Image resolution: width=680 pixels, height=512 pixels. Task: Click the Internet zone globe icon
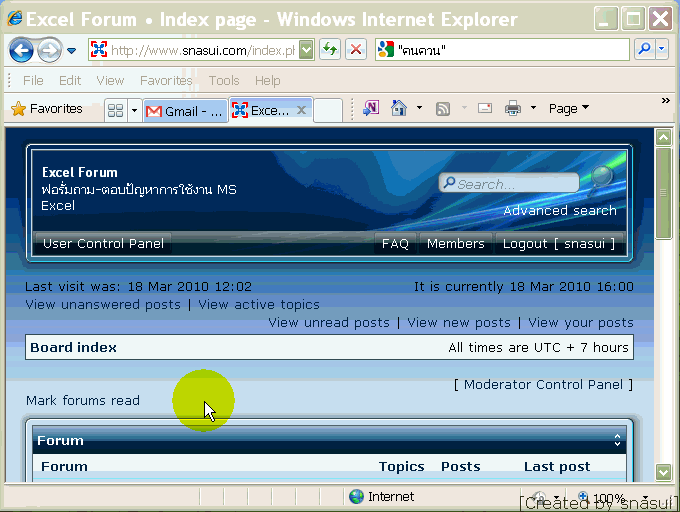[356, 496]
